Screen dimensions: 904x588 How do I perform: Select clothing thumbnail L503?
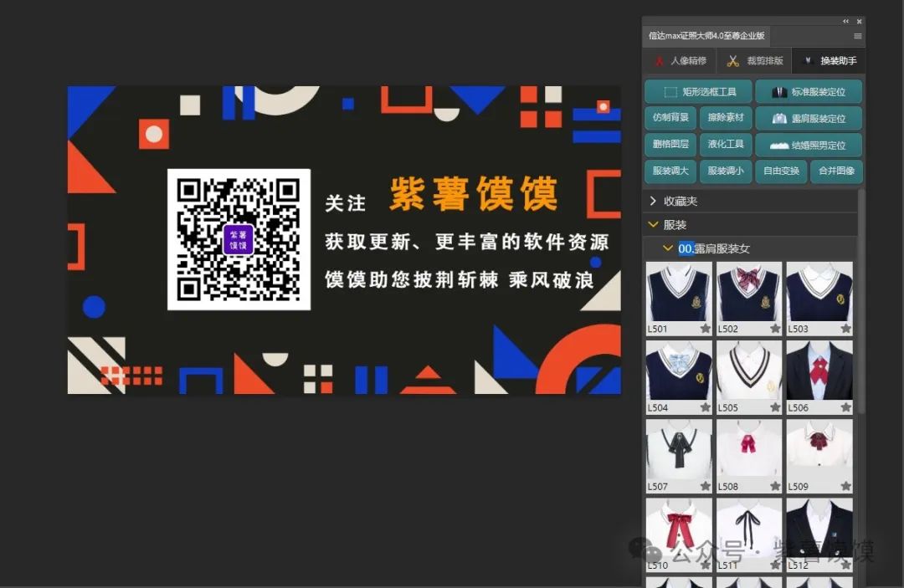tap(819, 292)
